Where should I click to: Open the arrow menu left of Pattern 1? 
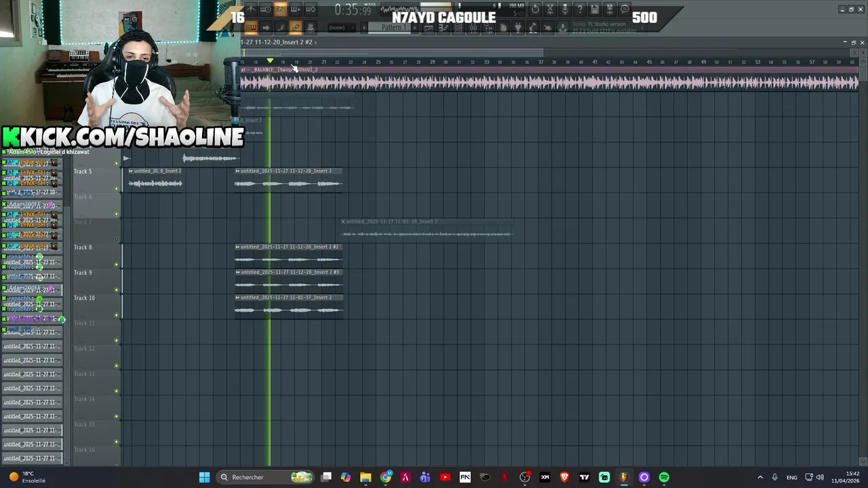[x=364, y=28]
